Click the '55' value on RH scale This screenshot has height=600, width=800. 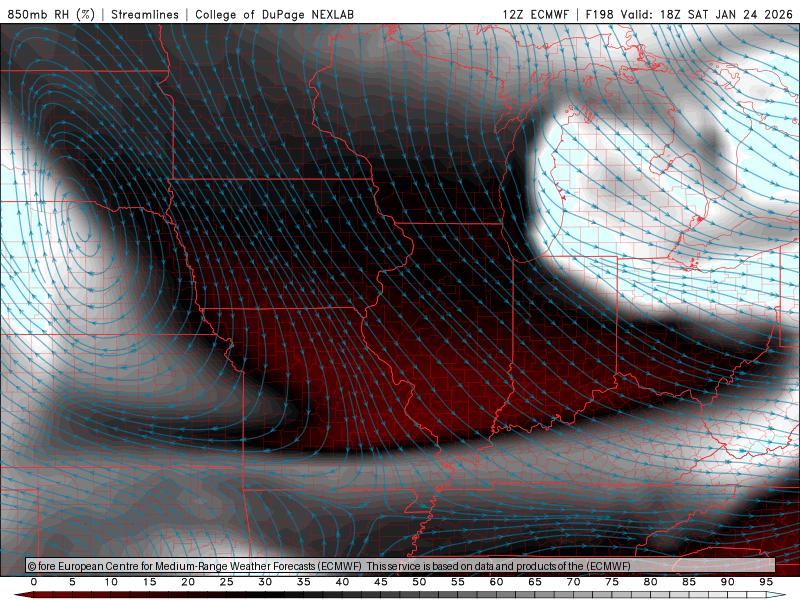point(458,582)
